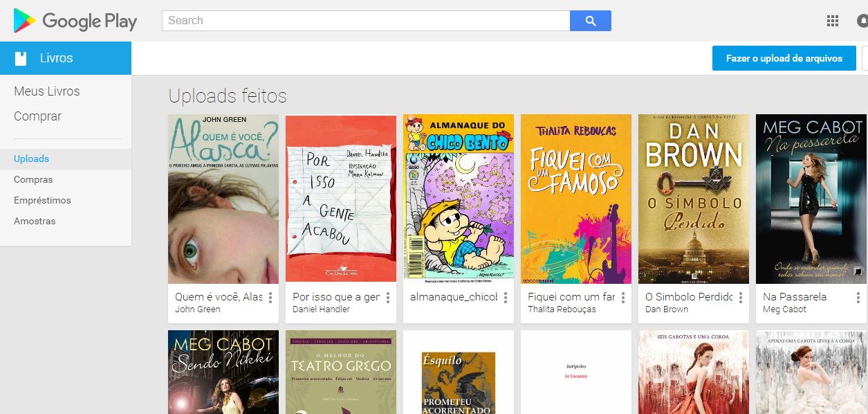Open options menu for Fiquei com um famoso
Viewport: 868px width, 414px height.
point(623,298)
